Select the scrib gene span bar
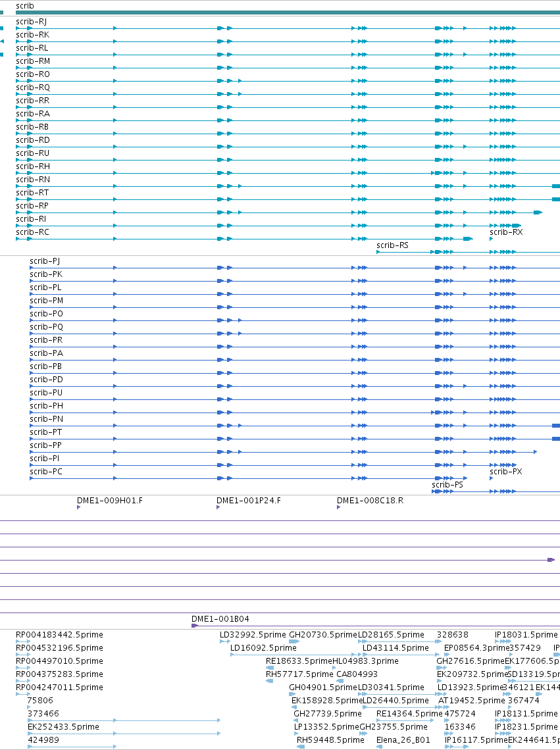This screenshot has width=560, height=750. point(288,12)
